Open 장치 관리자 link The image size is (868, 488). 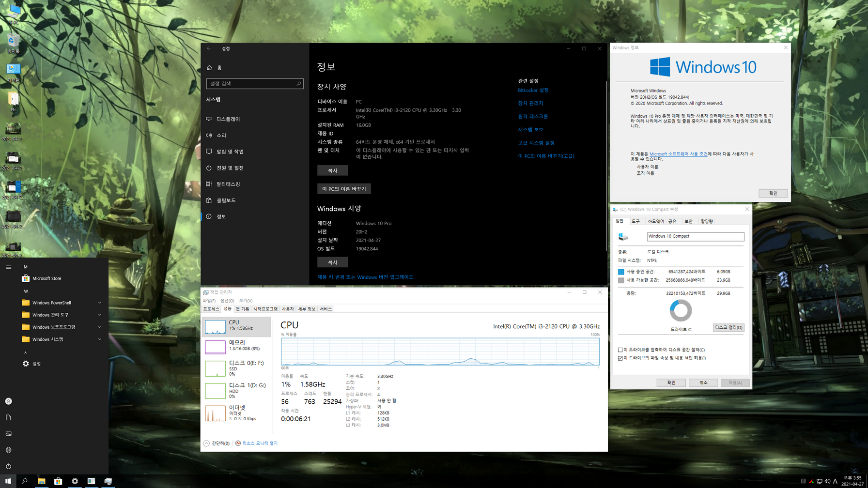click(x=530, y=103)
